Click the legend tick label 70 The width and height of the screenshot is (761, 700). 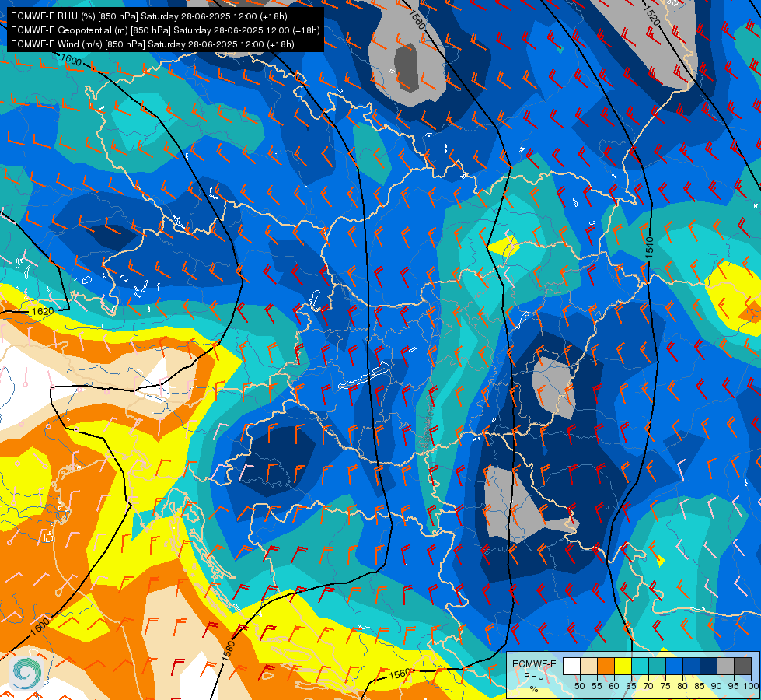click(648, 686)
